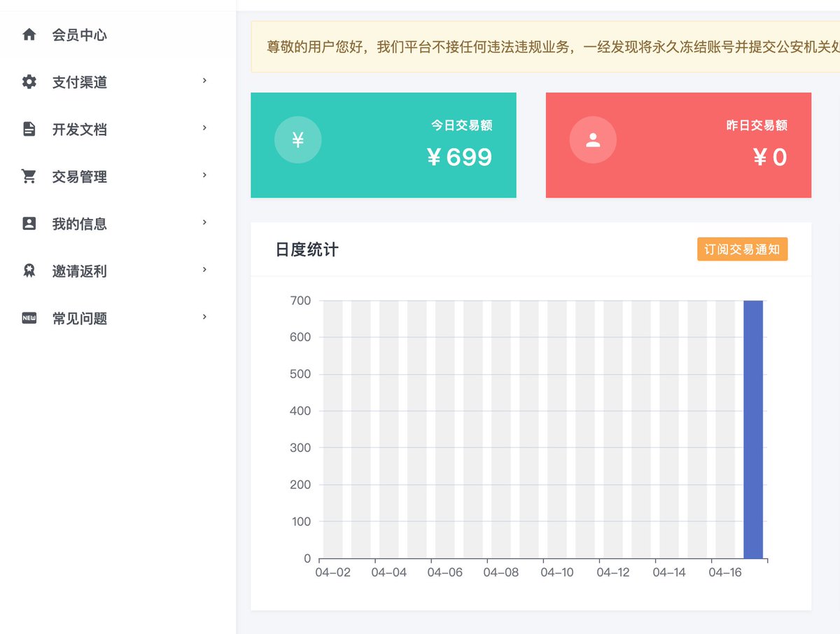Click the 订阅交易通知 button
This screenshot has width=840, height=634.
pyautogui.click(x=742, y=249)
